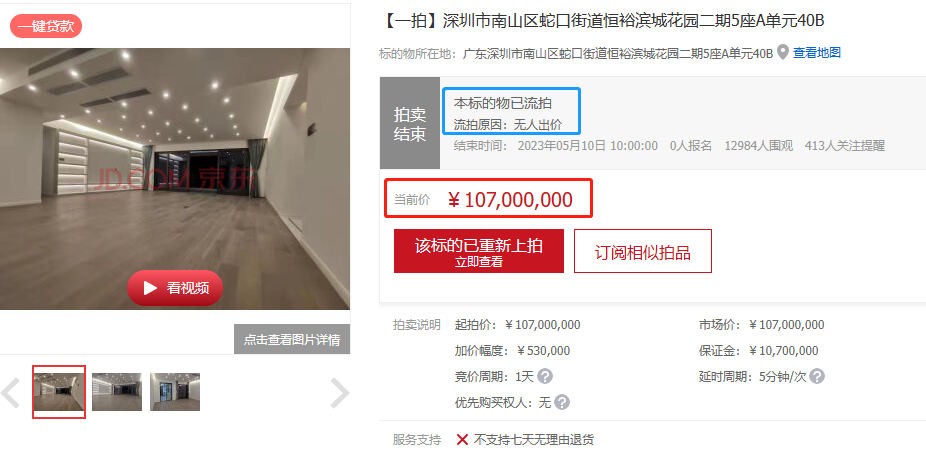The width and height of the screenshot is (926, 465).
Task: Click the auction title 【一拍】深圳市南山区 heading
Action: coord(602,21)
